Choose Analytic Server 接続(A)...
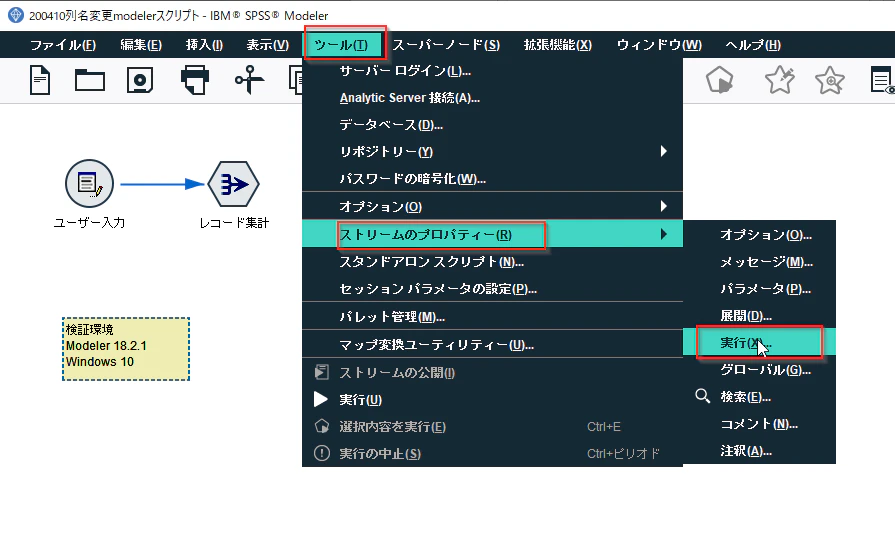Screen dimensions: 895x542 pos(492,98)
